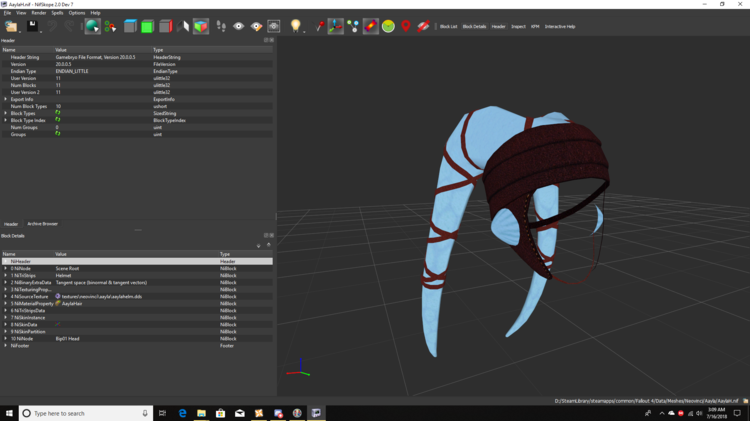Open Microsoft Edge from taskbar

(182, 413)
